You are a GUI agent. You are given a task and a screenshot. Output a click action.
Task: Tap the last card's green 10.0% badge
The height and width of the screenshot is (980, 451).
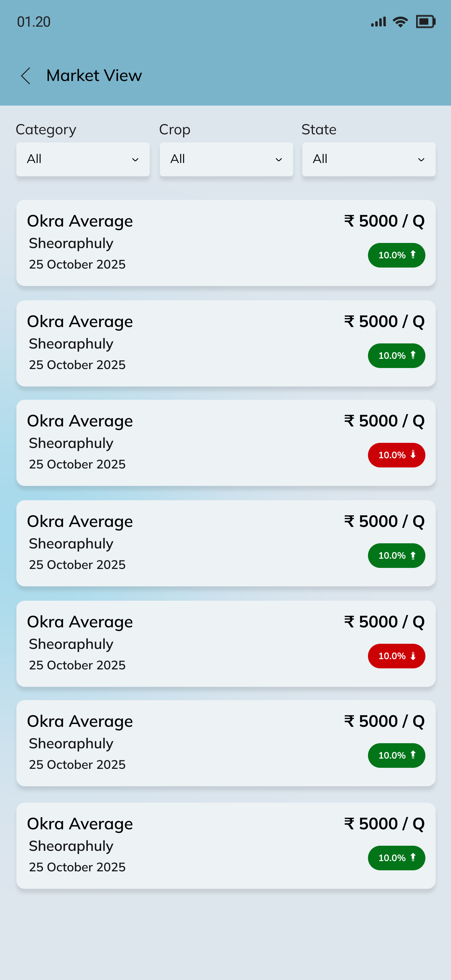click(x=396, y=858)
